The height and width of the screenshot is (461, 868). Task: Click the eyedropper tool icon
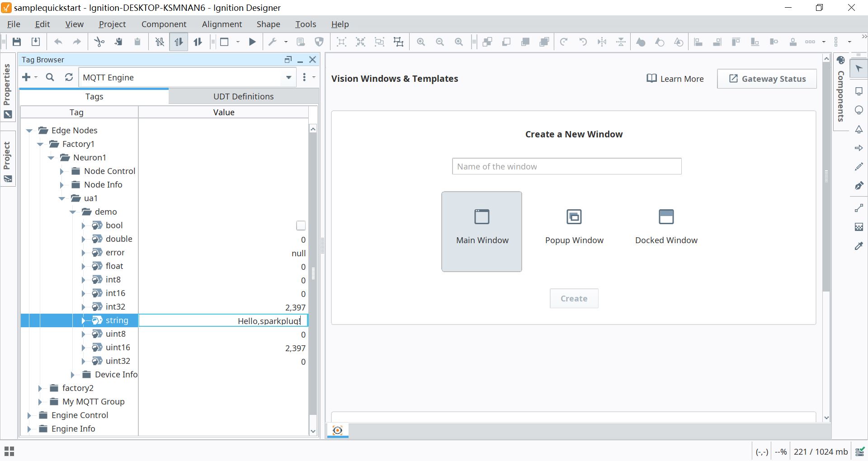(x=859, y=246)
